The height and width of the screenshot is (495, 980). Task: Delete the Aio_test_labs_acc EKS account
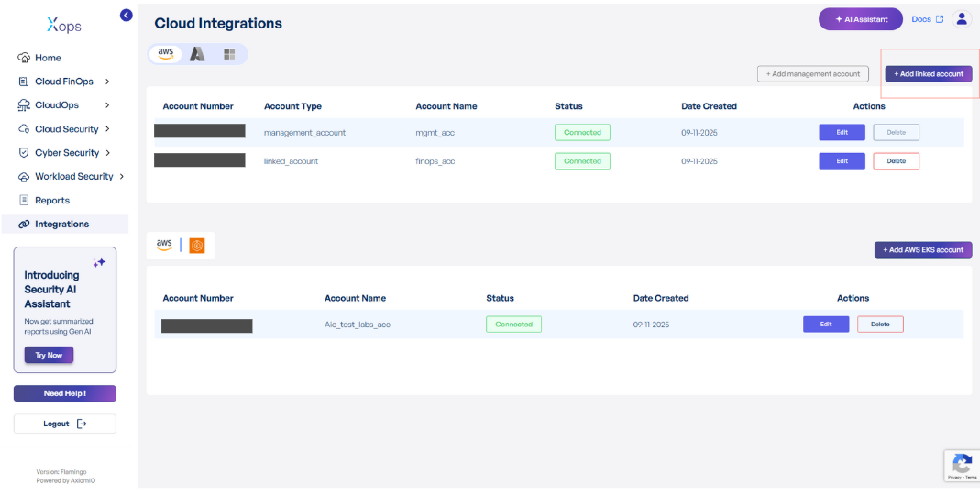point(880,324)
